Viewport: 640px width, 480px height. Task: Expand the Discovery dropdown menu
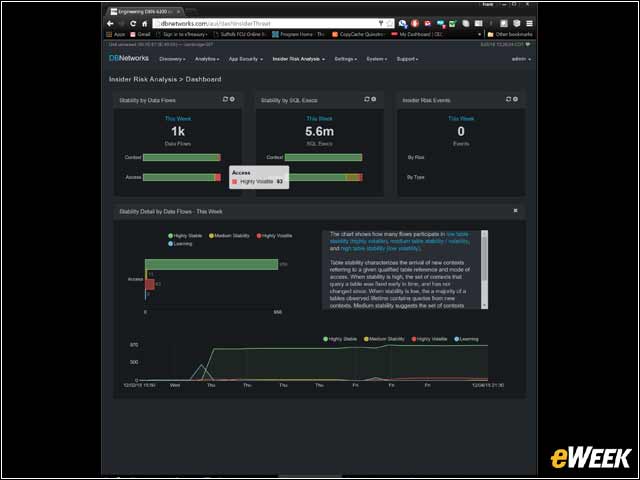(172, 59)
